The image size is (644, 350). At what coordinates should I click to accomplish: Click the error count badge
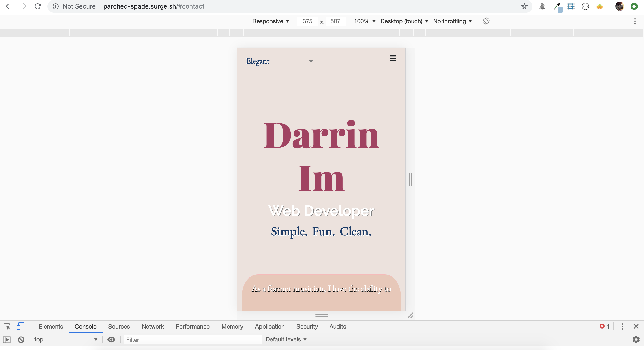[605, 327]
